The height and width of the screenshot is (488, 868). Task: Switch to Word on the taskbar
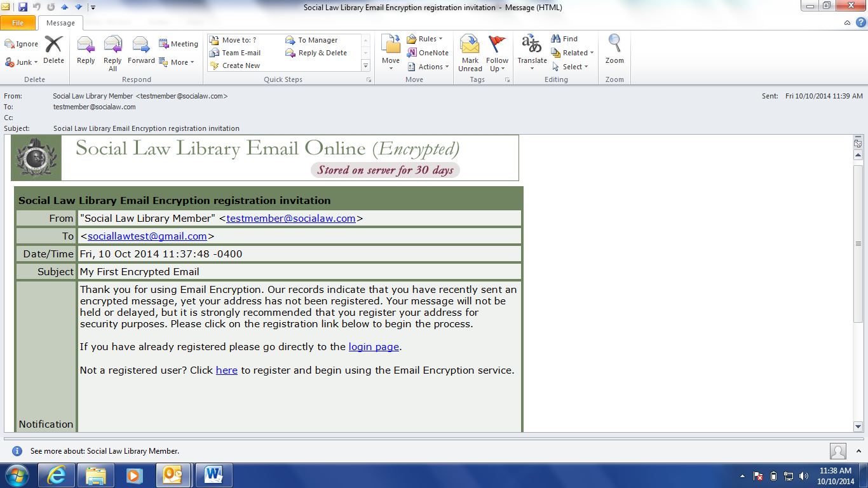(x=214, y=475)
